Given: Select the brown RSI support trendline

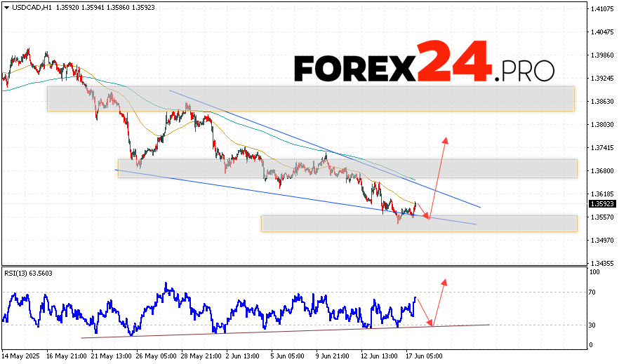Looking at the screenshot, I should (281, 330).
